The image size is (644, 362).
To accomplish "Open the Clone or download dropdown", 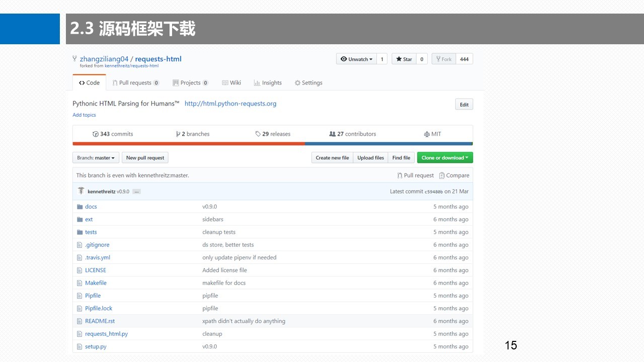I will 445,158.
